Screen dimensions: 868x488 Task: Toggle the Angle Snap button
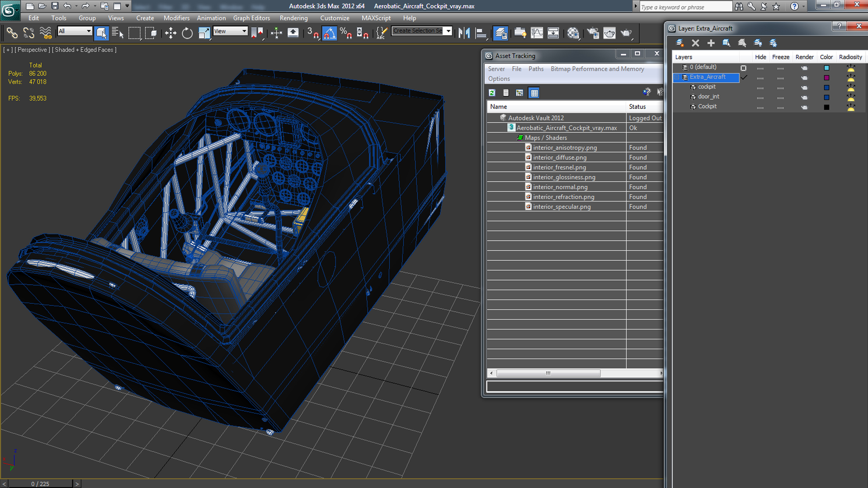click(330, 33)
